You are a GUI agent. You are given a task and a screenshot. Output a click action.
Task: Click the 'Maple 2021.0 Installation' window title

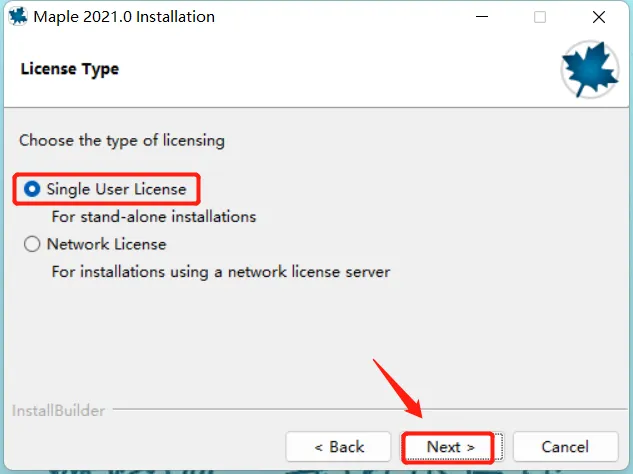[124, 17]
